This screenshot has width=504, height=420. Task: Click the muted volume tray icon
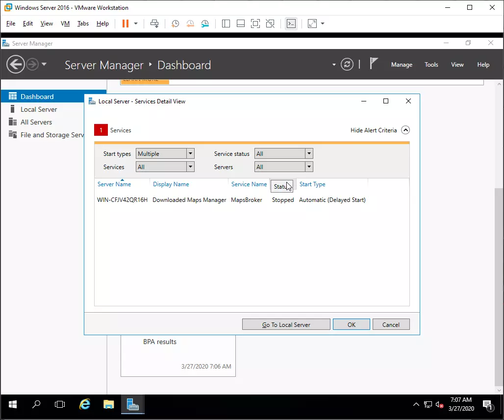point(440,405)
